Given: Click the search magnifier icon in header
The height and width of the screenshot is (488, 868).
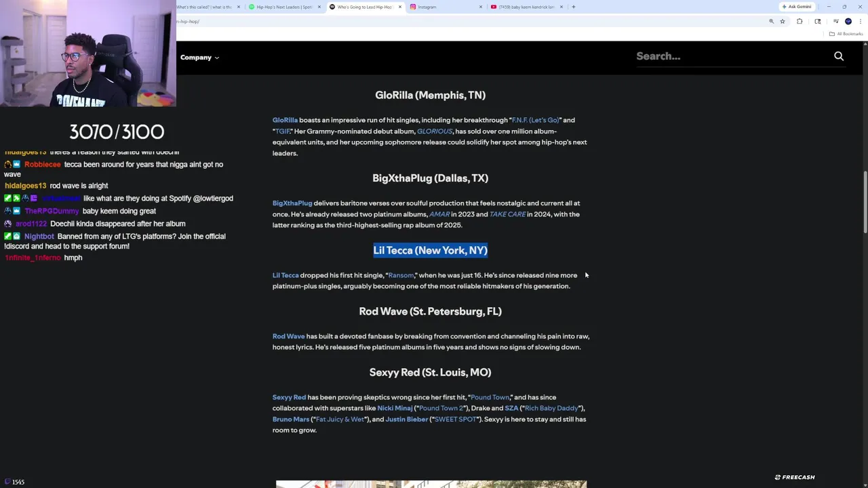Looking at the screenshot, I should pyautogui.click(x=839, y=56).
